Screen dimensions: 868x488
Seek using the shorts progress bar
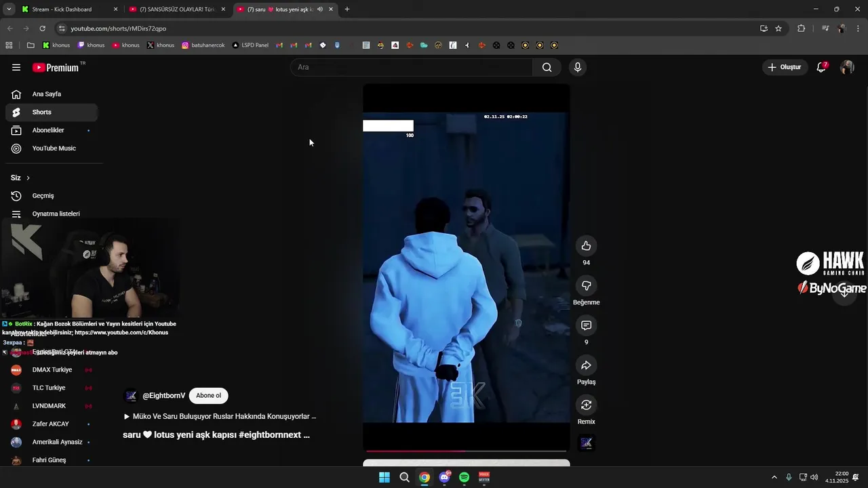click(x=466, y=451)
